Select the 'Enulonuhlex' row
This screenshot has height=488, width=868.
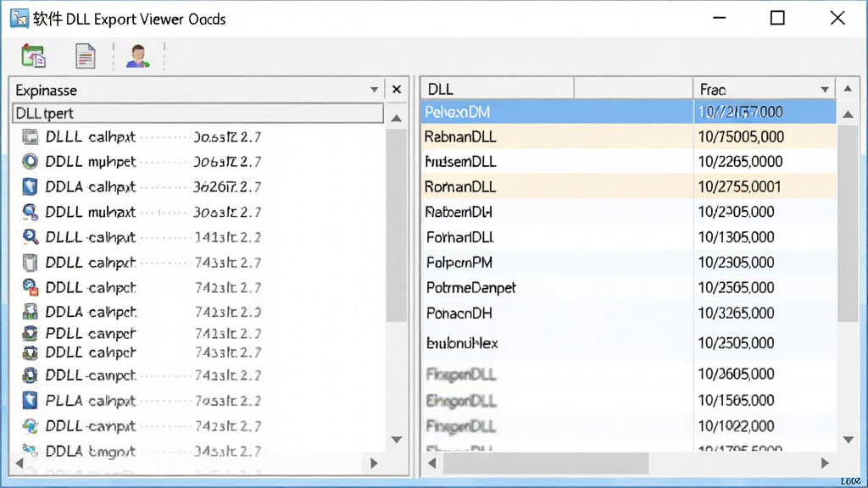pyautogui.click(x=629, y=343)
